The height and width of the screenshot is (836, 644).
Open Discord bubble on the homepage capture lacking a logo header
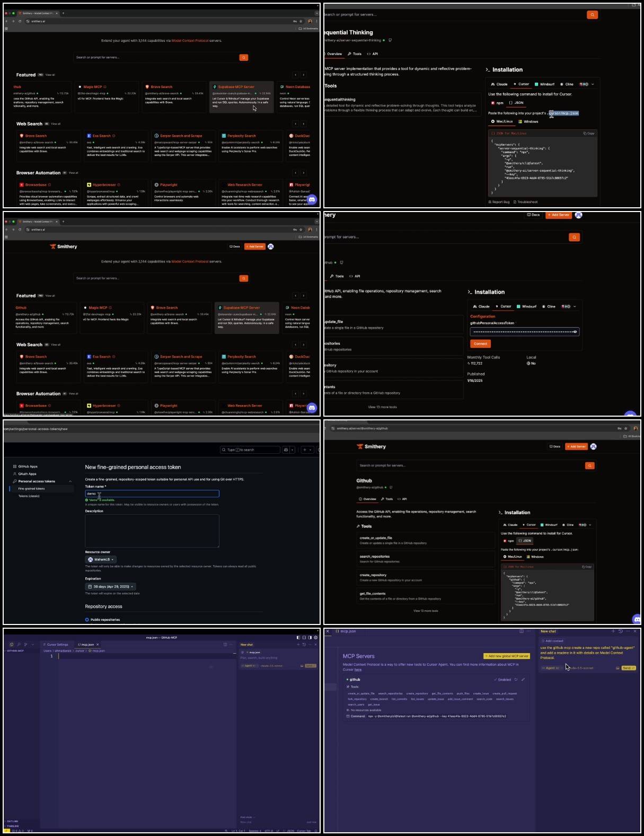(312, 200)
